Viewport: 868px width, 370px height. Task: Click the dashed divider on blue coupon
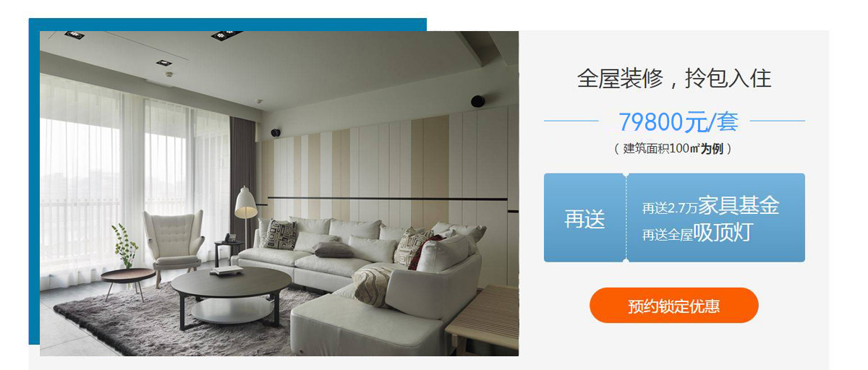tap(626, 218)
